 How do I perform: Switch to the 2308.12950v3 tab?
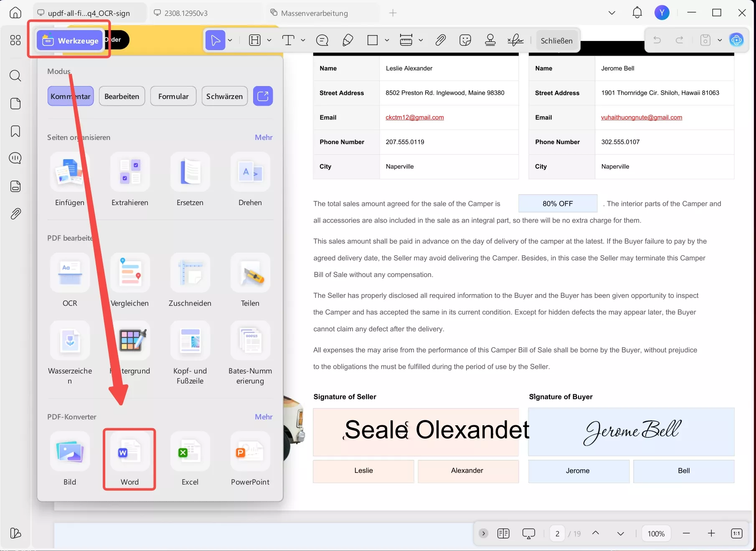tap(185, 13)
